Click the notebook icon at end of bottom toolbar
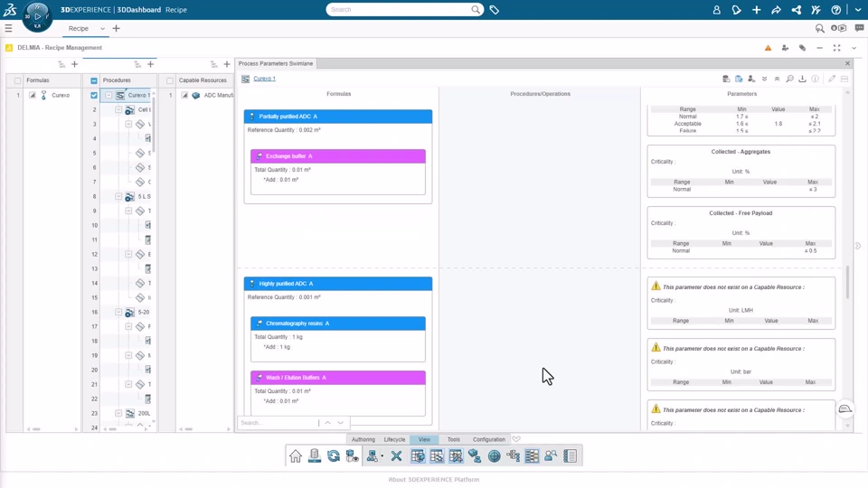The height and width of the screenshot is (488, 868). (x=571, y=455)
